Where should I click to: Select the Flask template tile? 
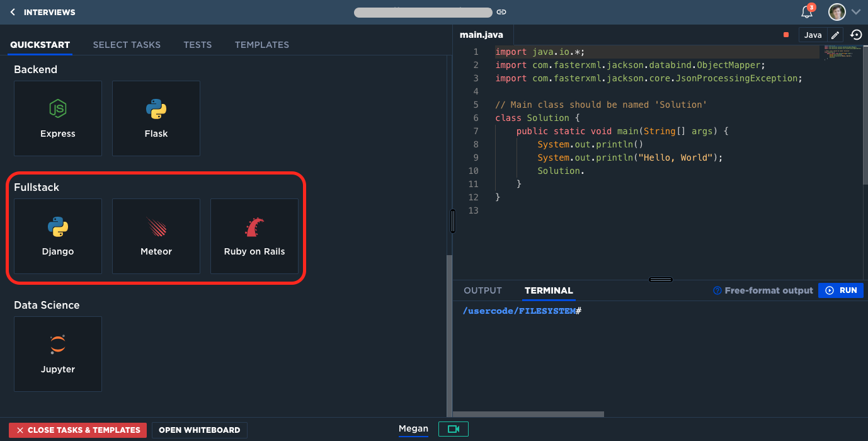click(156, 118)
